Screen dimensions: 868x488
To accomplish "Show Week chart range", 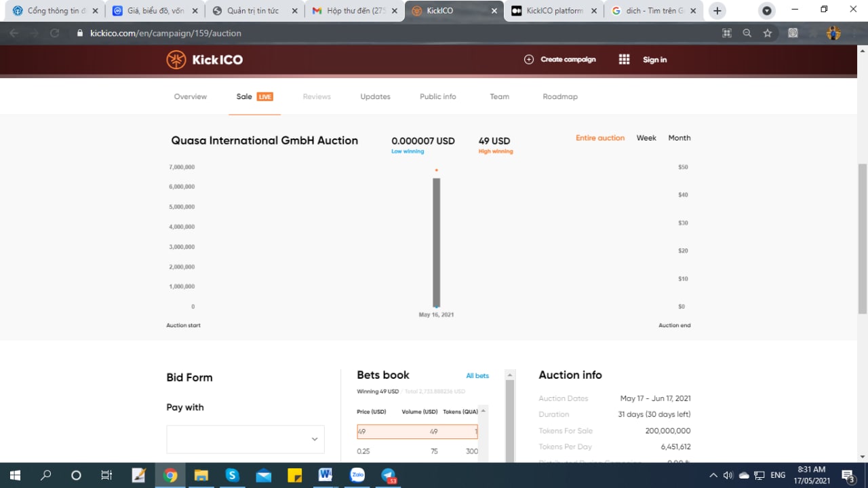I will click(x=646, y=138).
